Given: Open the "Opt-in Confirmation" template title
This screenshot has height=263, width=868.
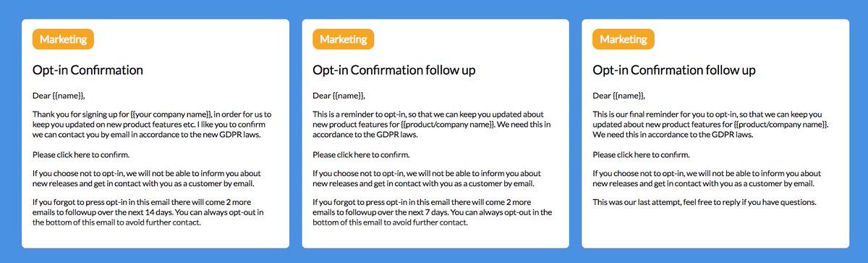Looking at the screenshot, I should coord(88,70).
